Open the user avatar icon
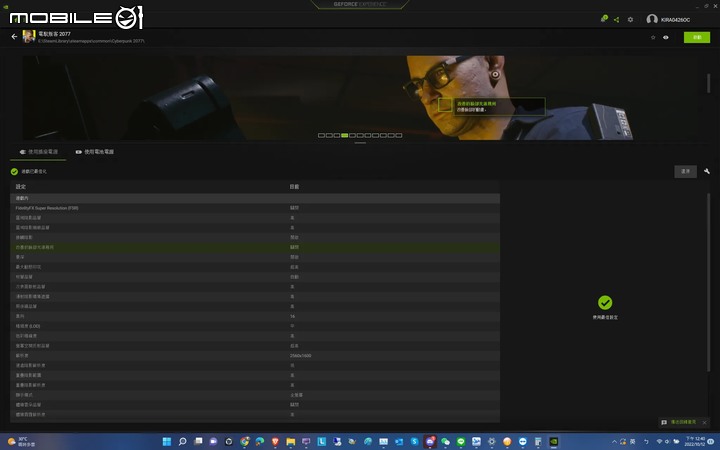The width and height of the screenshot is (720, 450). point(652,19)
